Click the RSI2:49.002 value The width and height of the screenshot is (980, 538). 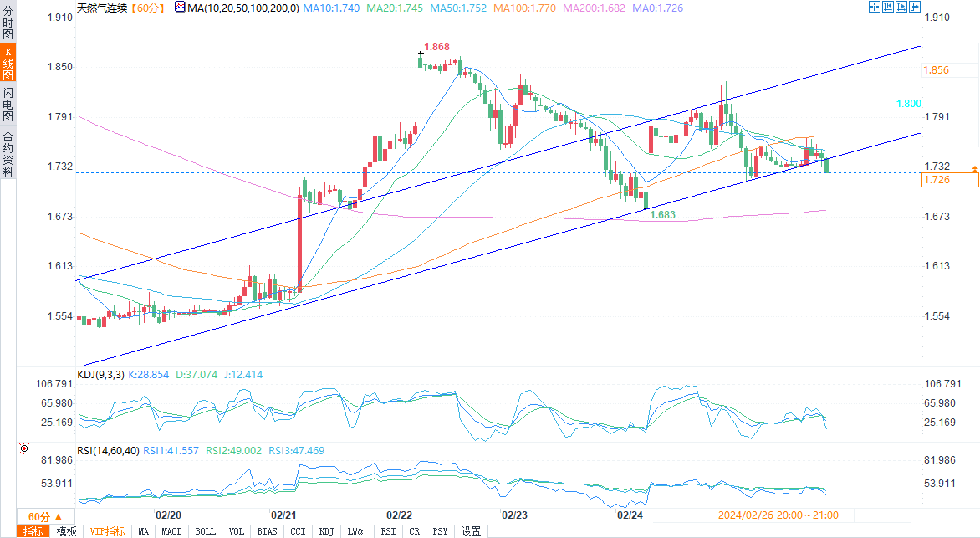234,450
